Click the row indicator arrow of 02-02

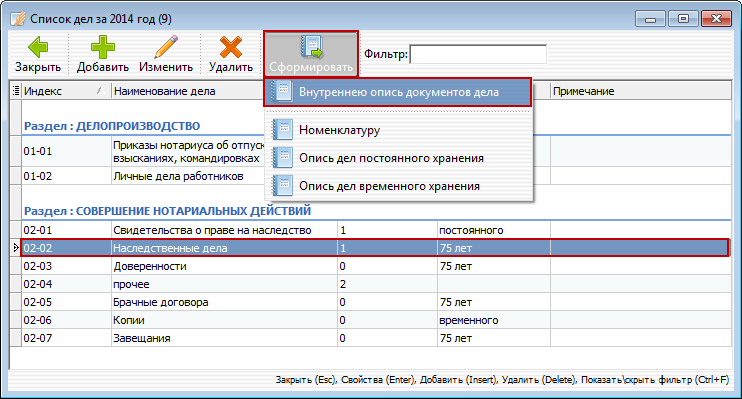tap(16, 248)
